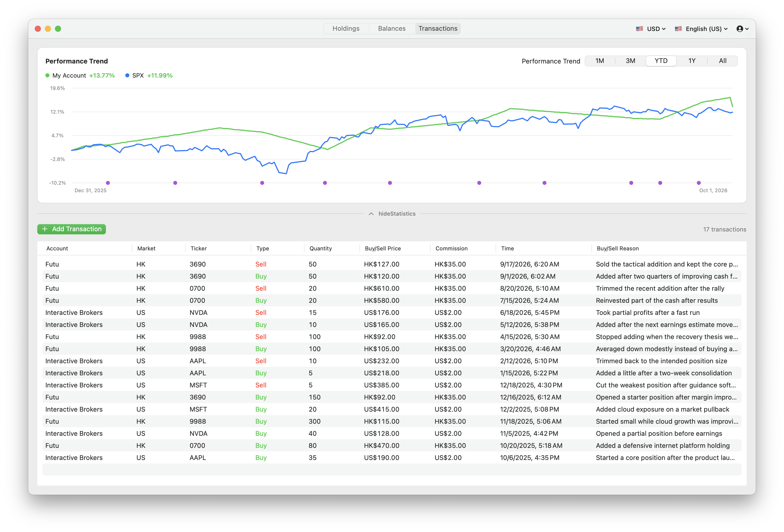Image resolution: width=784 pixels, height=532 pixels.
Task: Click quantity 150 in the 3690 buy row
Action: [x=314, y=397]
